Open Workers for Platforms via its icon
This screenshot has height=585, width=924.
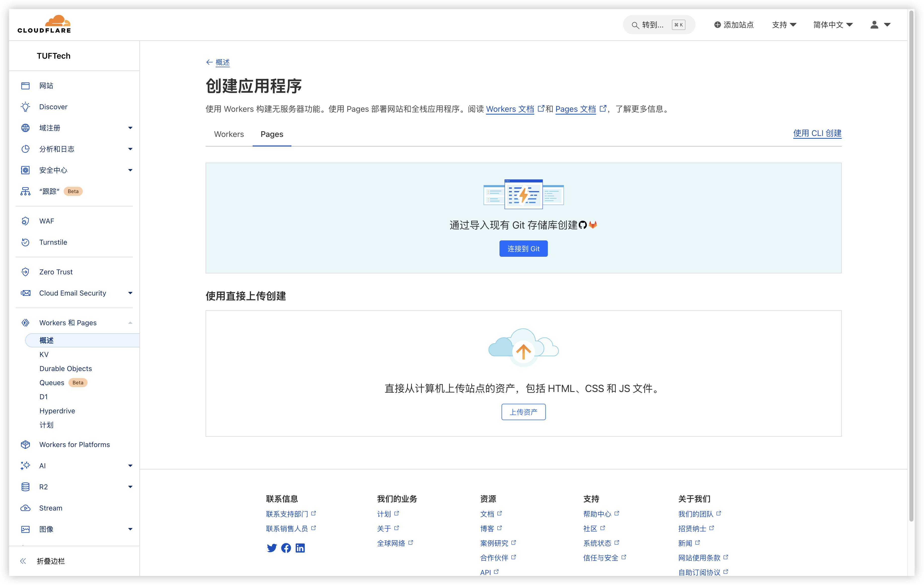[x=25, y=445]
